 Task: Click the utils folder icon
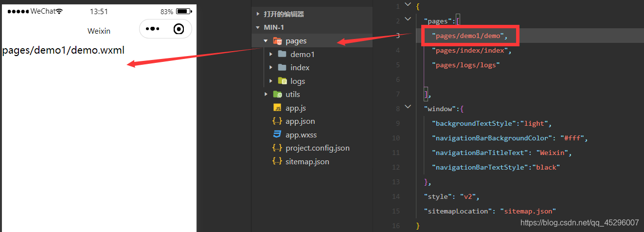pos(277,95)
